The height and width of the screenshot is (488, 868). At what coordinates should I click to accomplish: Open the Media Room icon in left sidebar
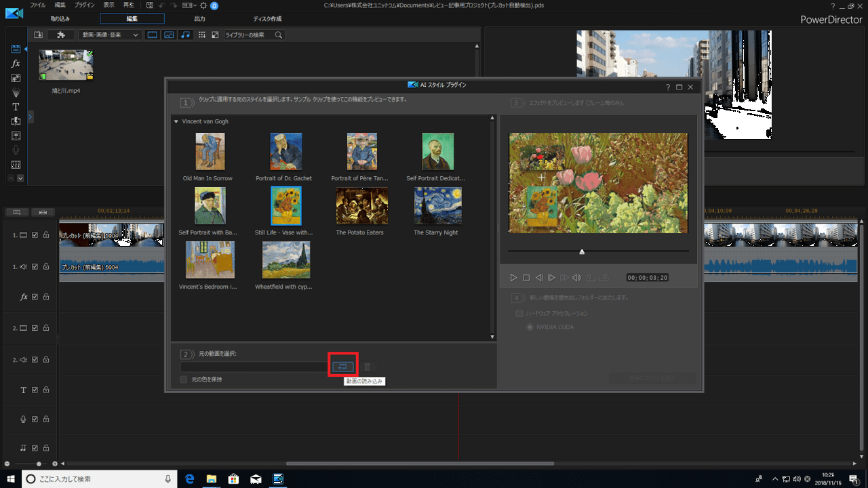coord(16,49)
